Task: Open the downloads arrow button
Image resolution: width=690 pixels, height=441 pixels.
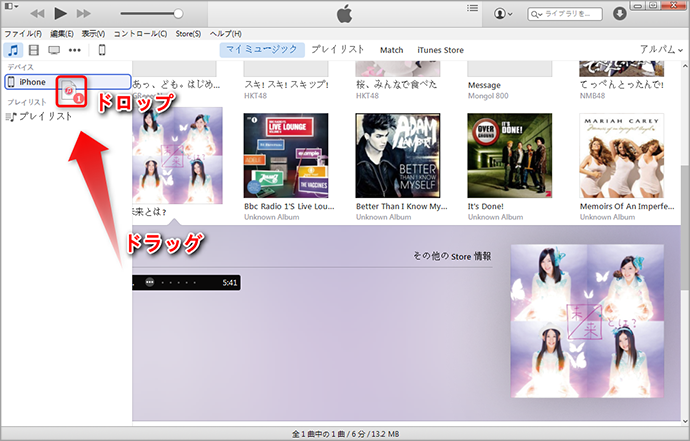Action: pyautogui.click(x=620, y=14)
